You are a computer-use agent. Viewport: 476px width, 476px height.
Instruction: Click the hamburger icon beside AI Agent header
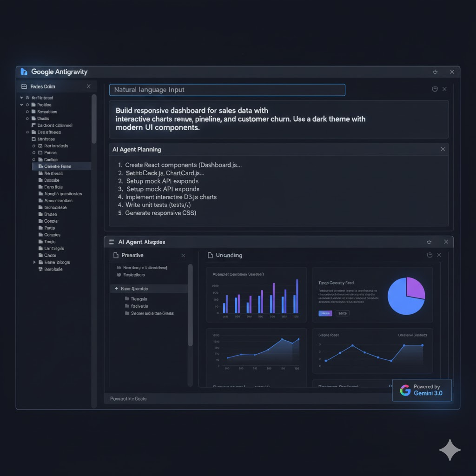[x=112, y=242]
